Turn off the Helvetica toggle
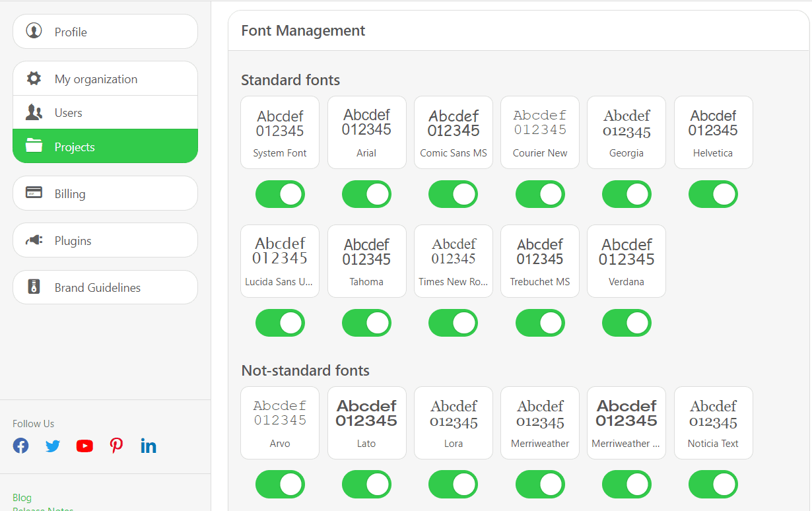The height and width of the screenshot is (511, 812). coord(713,194)
